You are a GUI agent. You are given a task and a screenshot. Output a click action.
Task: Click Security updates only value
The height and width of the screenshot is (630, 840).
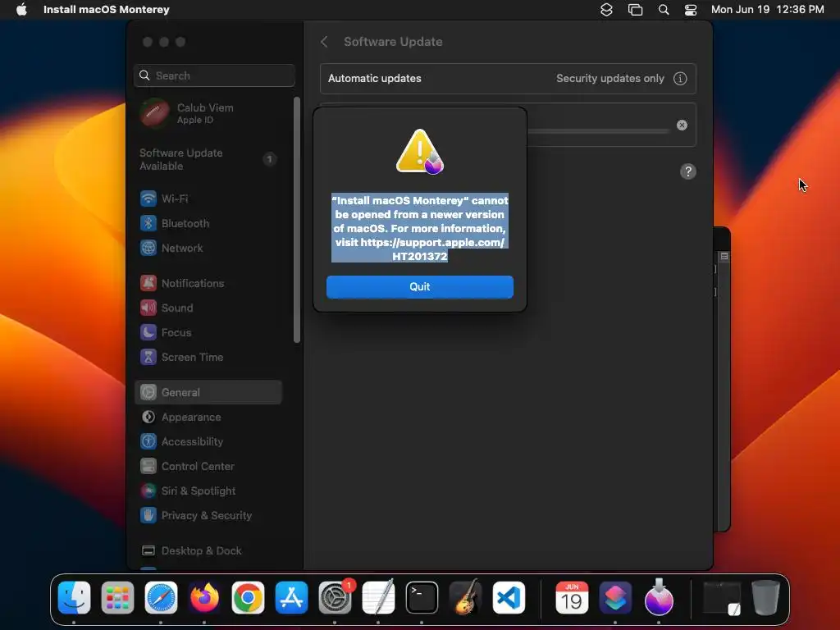pyautogui.click(x=610, y=78)
